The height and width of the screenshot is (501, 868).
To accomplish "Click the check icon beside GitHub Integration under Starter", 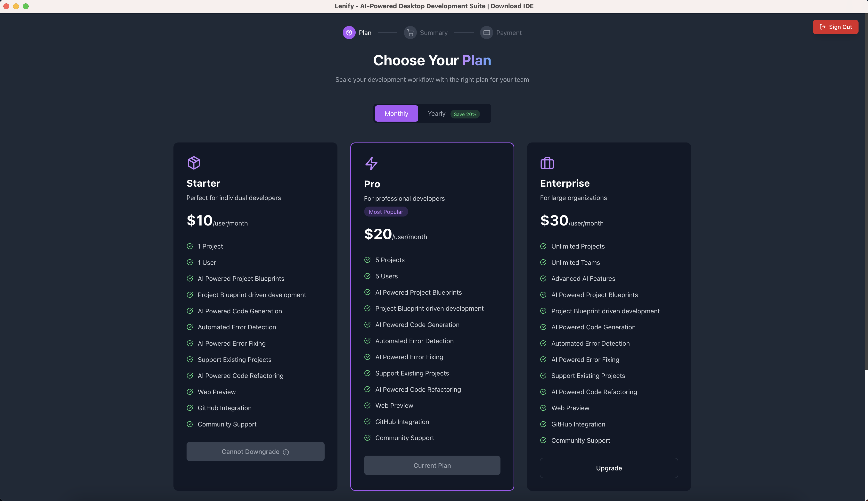I will pyautogui.click(x=190, y=408).
